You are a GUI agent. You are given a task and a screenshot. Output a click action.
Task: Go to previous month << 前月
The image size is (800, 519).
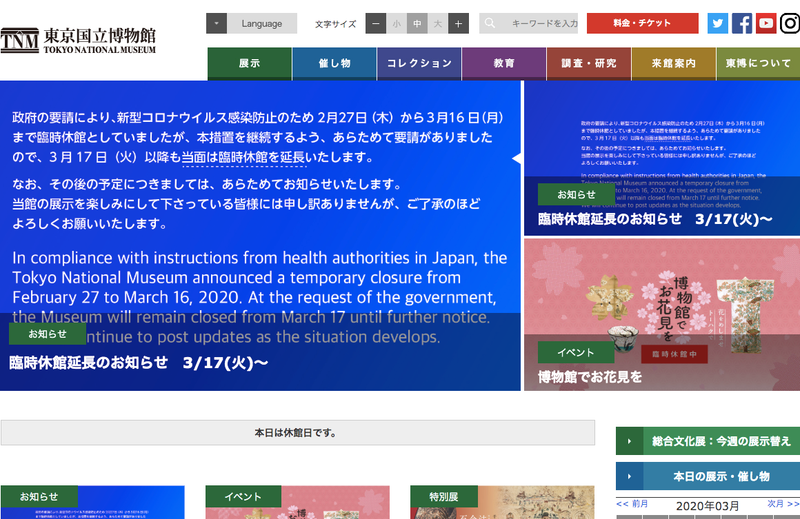(632, 504)
